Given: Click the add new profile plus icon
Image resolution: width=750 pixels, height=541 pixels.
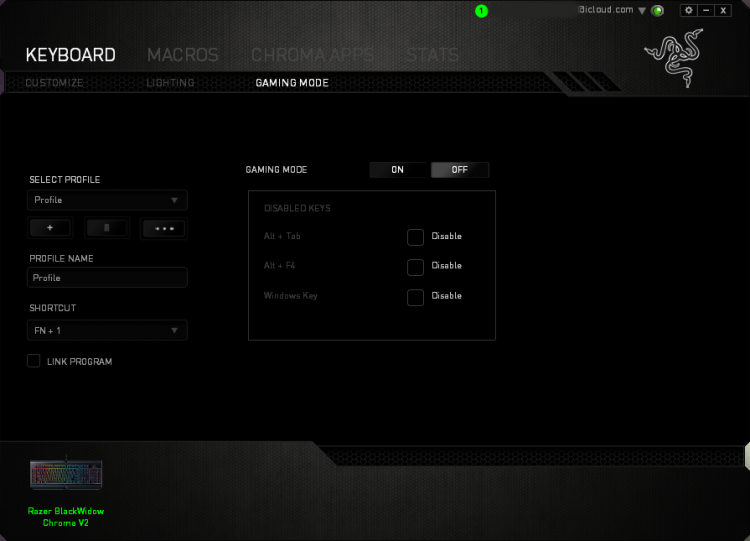Looking at the screenshot, I should coord(50,228).
